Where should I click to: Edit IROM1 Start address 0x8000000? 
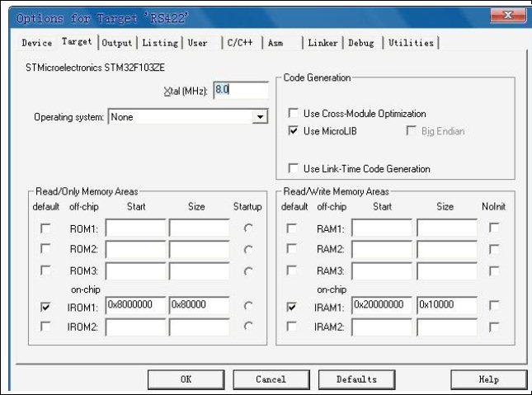[135, 305]
